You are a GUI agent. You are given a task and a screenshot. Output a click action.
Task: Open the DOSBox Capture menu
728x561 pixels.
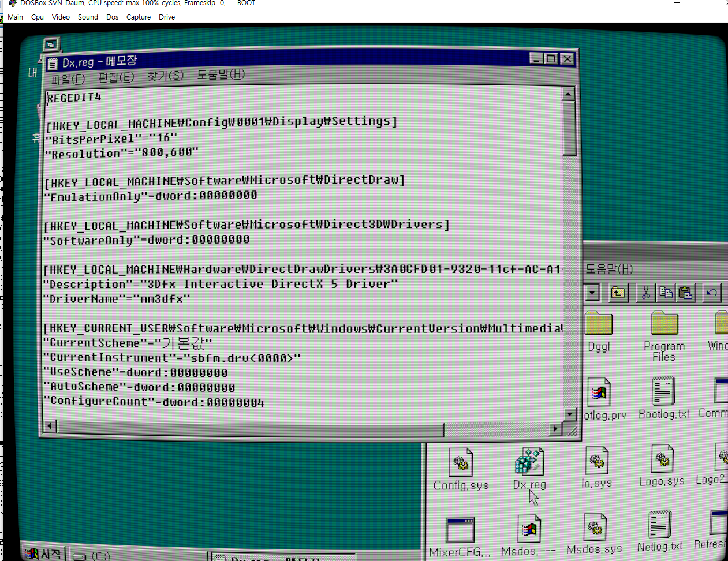[x=139, y=17]
